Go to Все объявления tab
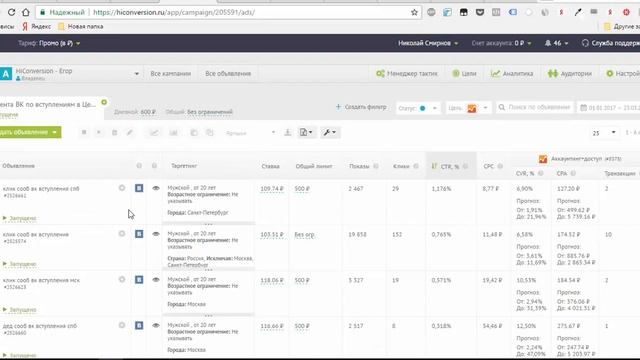 point(228,74)
